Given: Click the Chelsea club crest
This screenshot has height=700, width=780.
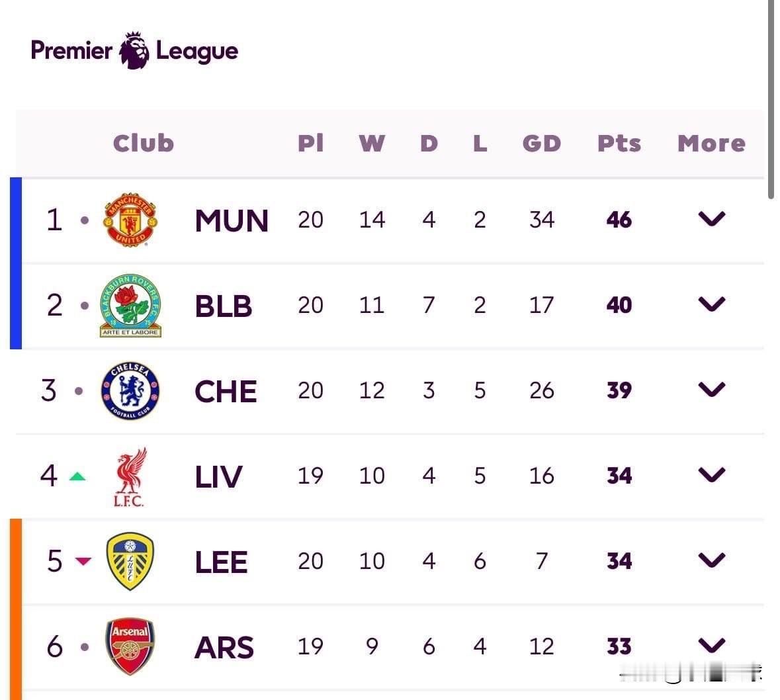Looking at the screenshot, I should coord(130,390).
